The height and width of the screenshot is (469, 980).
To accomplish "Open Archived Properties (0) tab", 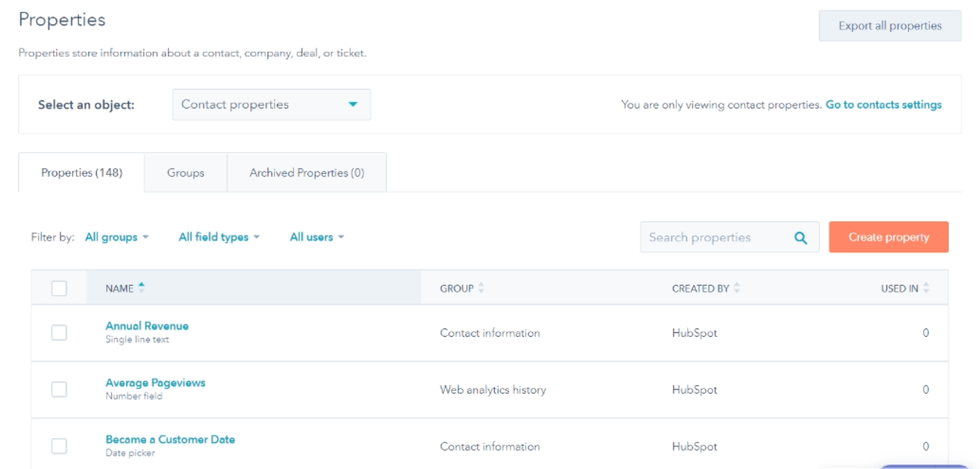I will tap(307, 173).
